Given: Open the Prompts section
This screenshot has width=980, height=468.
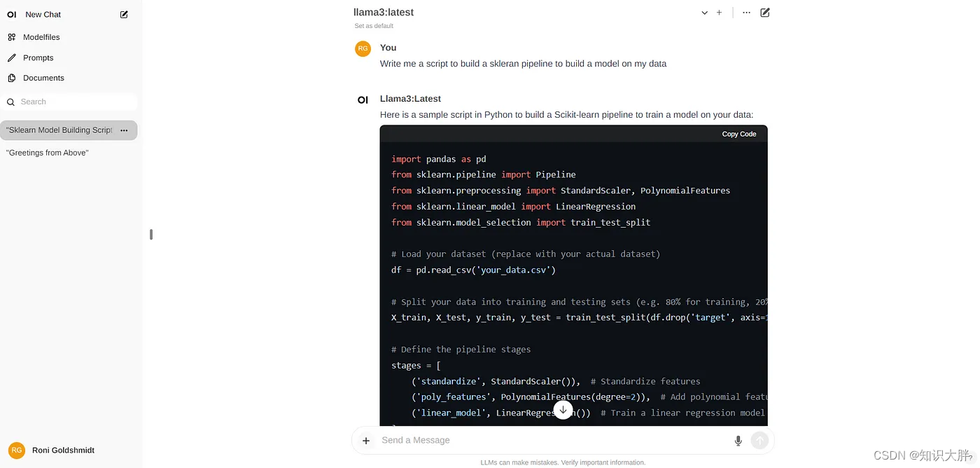Looking at the screenshot, I should (38, 57).
